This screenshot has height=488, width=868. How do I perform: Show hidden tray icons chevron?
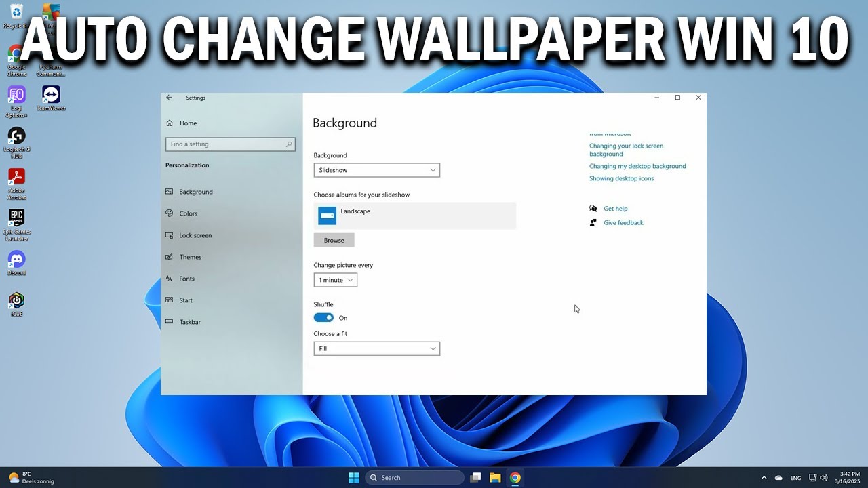point(764,478)
